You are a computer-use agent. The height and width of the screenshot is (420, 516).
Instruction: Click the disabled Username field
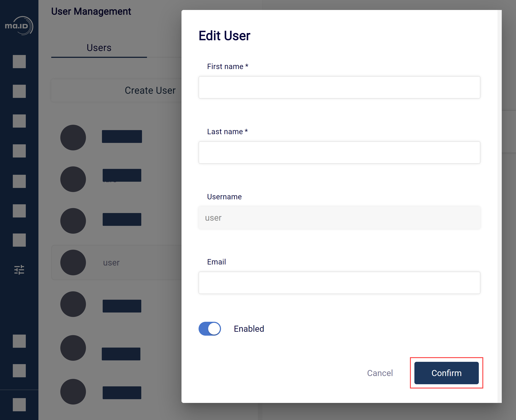click(x=339, y=217)
